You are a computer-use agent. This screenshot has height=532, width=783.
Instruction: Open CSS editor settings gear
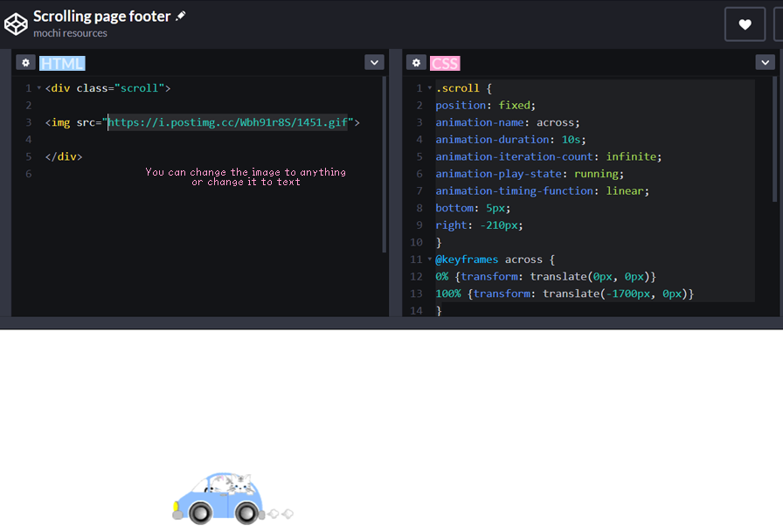tap(416, 63)
